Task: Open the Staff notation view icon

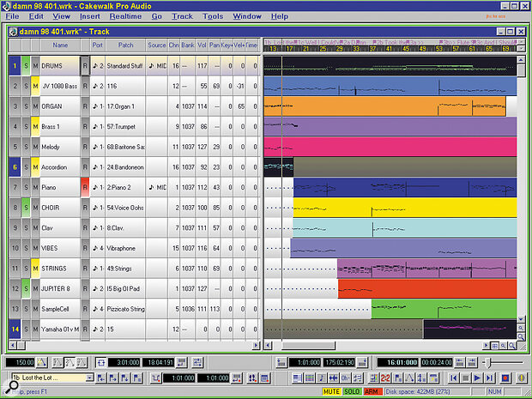Action: (x=321, y=378)
